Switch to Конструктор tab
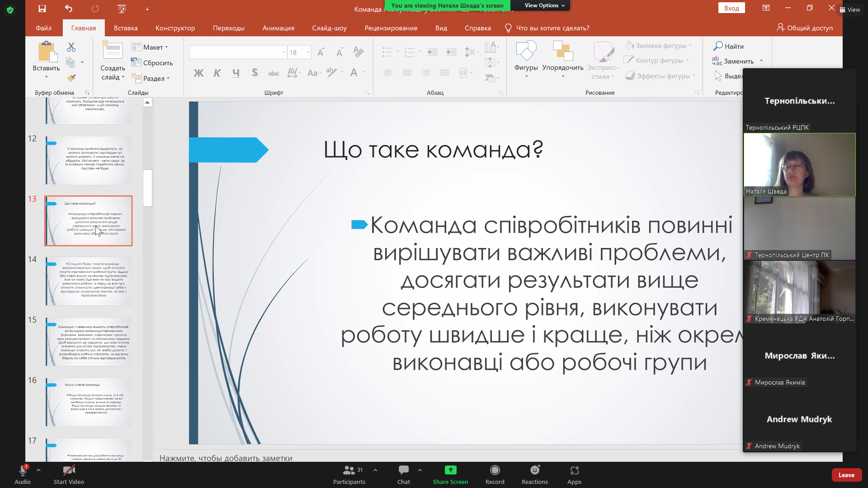Viewport: 868px width, 488px height. [x=175, y=28]
